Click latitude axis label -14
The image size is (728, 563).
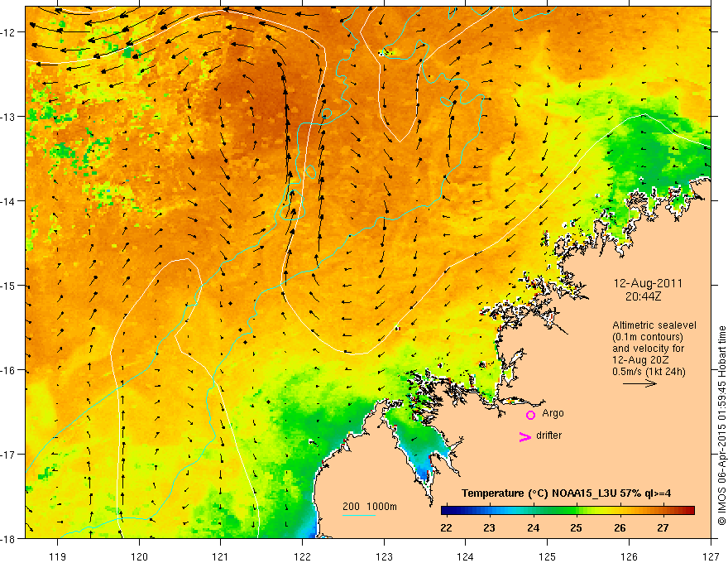coord(9,201)
